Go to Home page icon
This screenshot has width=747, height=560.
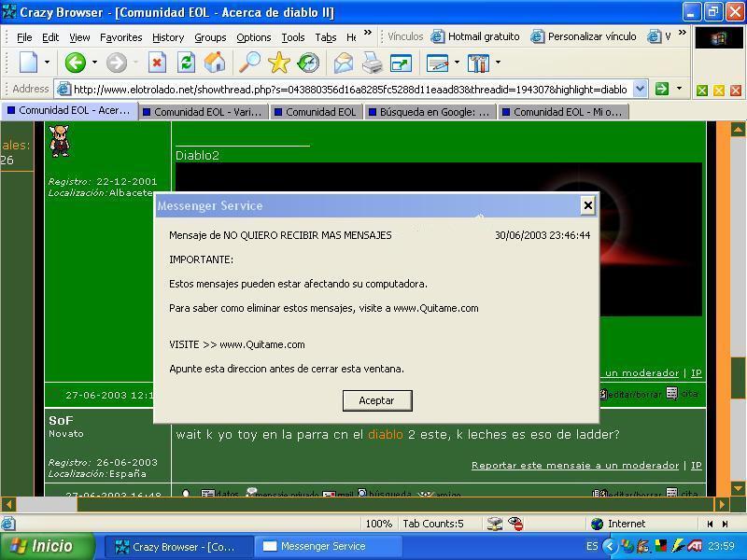[215, 63]
